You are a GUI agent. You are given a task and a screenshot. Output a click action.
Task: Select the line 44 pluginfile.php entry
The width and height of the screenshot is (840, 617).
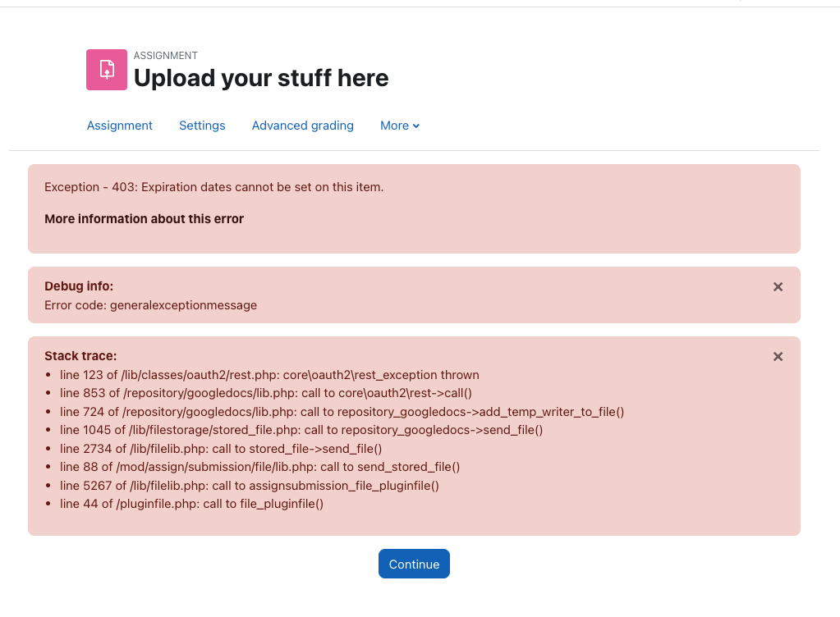[192, 504]
